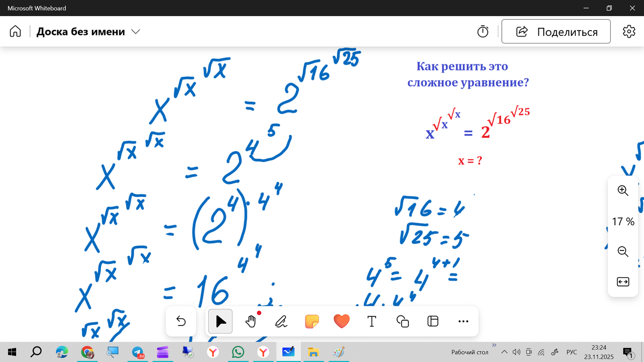
Task: Open File Explorer from the taskbar
Action: [x=314, y=352]
